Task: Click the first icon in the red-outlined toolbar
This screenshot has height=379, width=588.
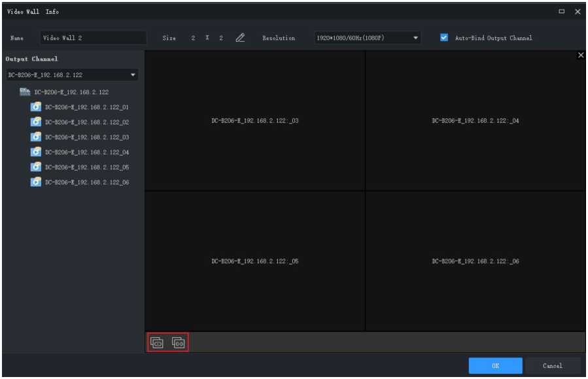Action: [157, 342]
